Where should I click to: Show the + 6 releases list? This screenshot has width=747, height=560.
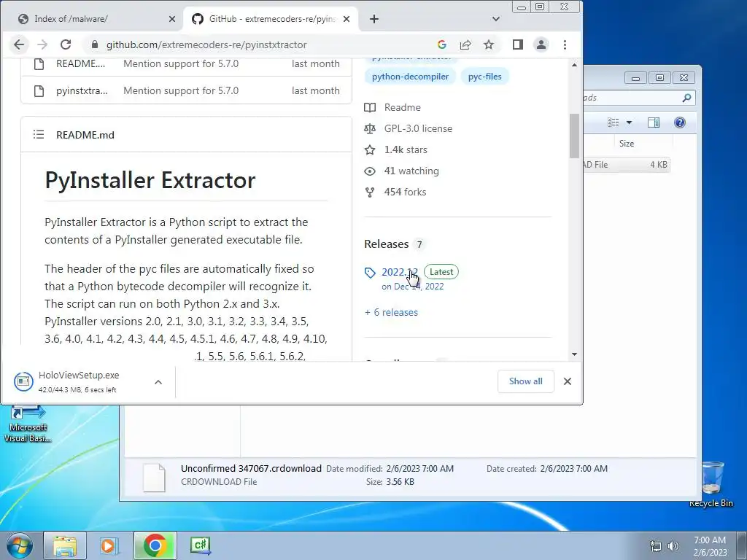pyautogui.click(x=391, y=312)
